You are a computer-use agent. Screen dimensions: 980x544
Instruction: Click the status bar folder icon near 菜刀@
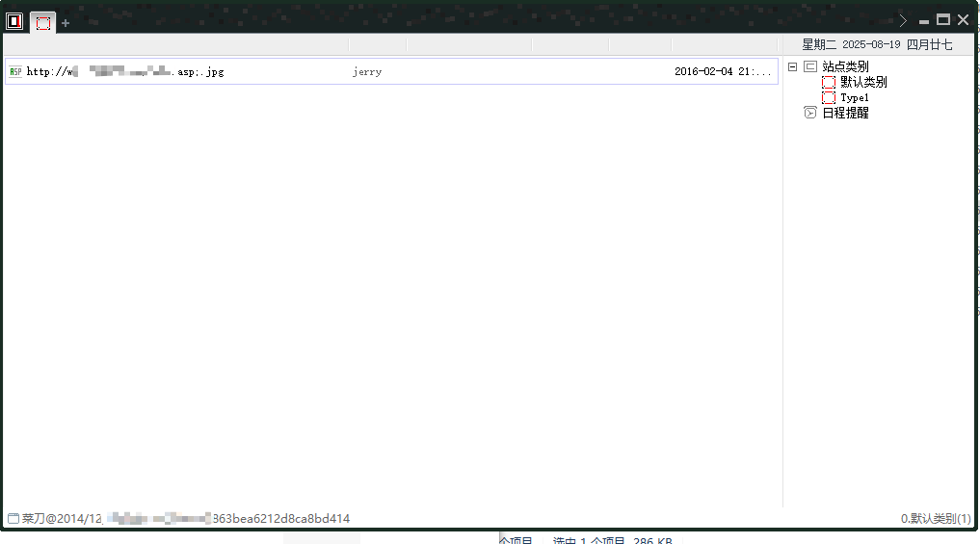13,518
